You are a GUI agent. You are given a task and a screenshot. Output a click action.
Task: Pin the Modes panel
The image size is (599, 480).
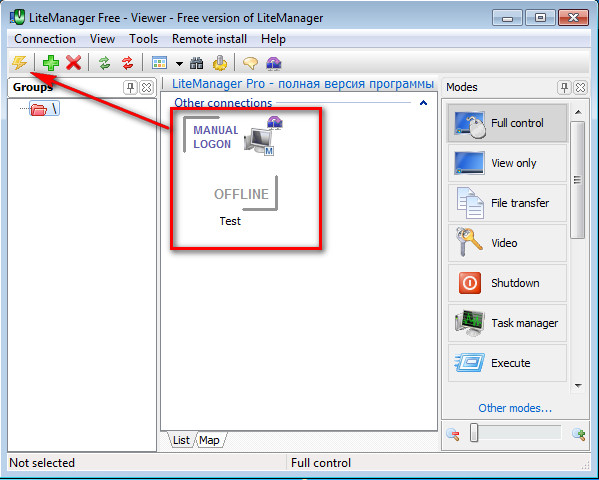click(564, 88)
